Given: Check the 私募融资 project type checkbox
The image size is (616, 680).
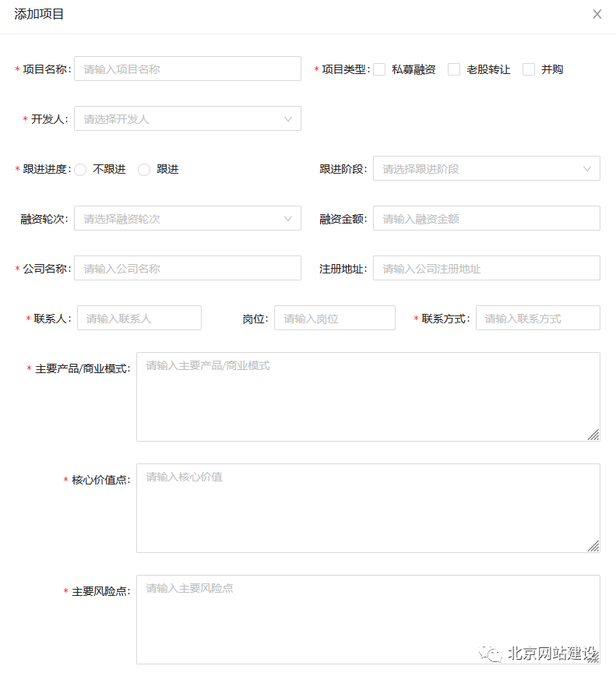Looking at the screenshot, I should pos(379,69).
